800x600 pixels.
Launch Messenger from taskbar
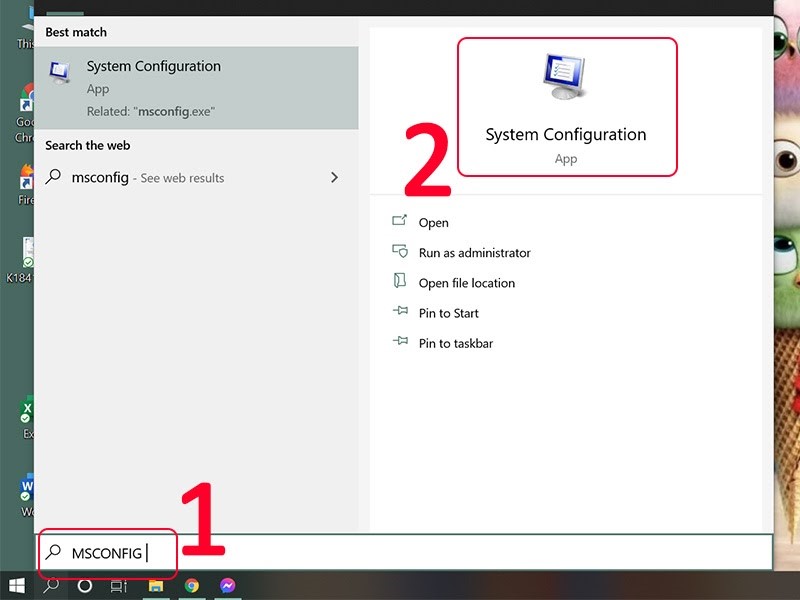tap(228, 585)
